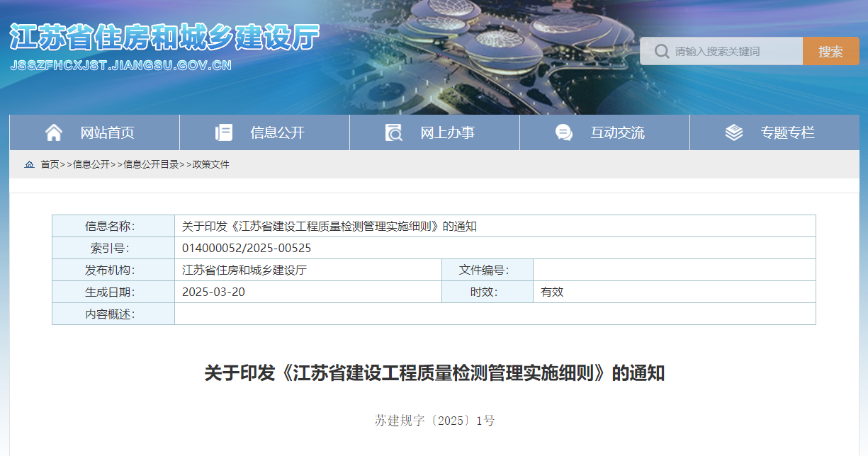Click the chat bubble icon beside 互动交流
The image size is (868, 456).
point(563,132)
